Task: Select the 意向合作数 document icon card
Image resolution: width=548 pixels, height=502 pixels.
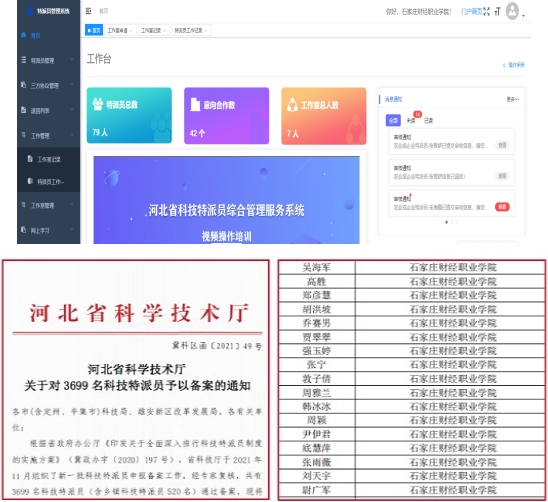Action: 195,105
